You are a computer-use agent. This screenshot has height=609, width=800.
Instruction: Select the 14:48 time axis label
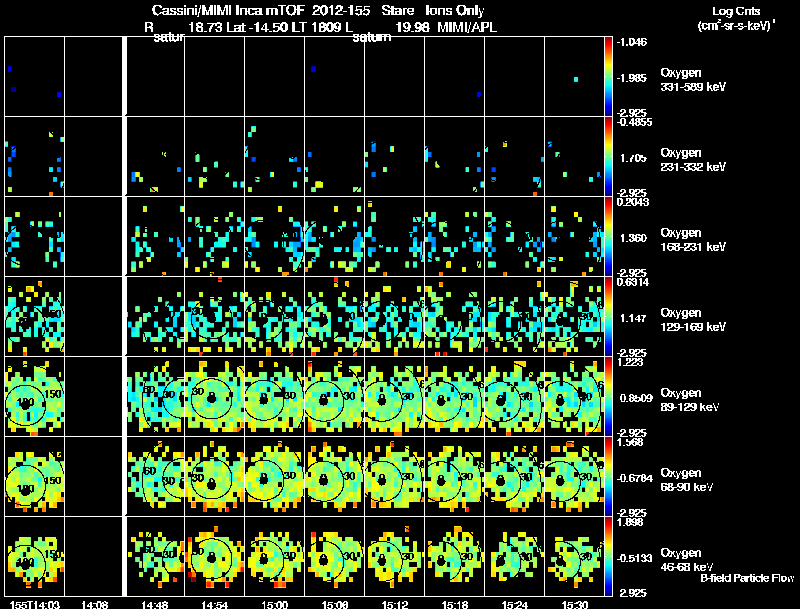point(155,604)
